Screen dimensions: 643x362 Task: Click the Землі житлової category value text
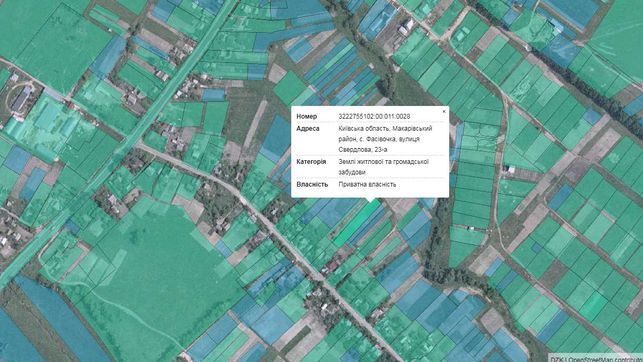360,162
